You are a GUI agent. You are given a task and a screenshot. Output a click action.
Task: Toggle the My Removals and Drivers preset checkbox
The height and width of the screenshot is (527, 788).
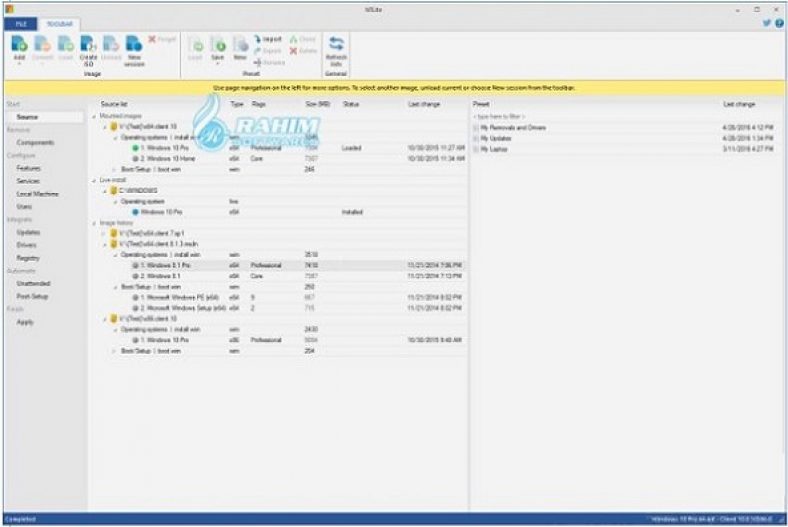click(476, 128)
